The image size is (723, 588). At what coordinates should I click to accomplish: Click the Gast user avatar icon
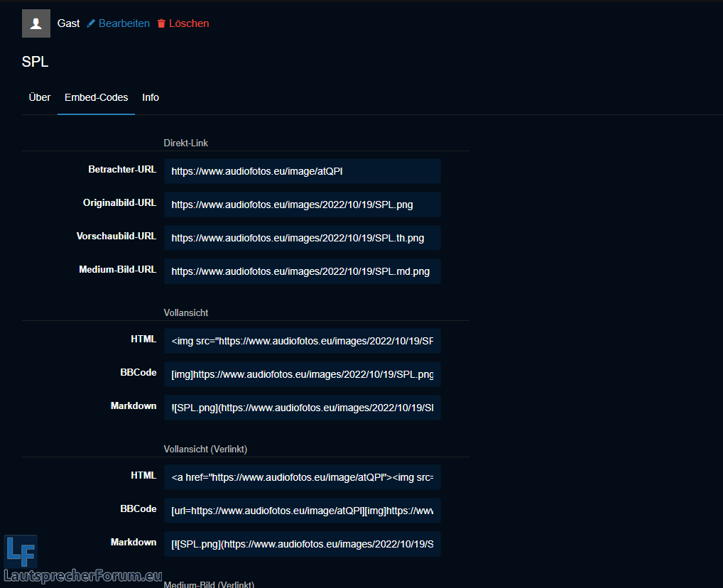coord(36,23)
